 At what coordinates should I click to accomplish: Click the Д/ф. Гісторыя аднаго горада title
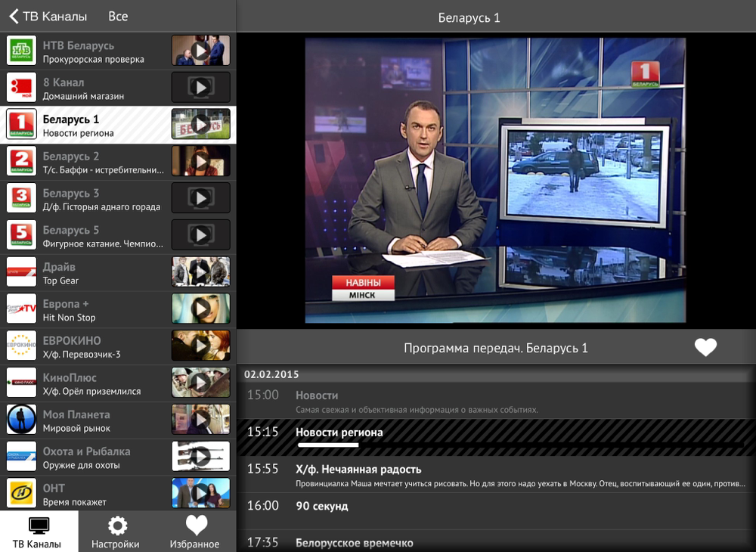tap(101, 207)
